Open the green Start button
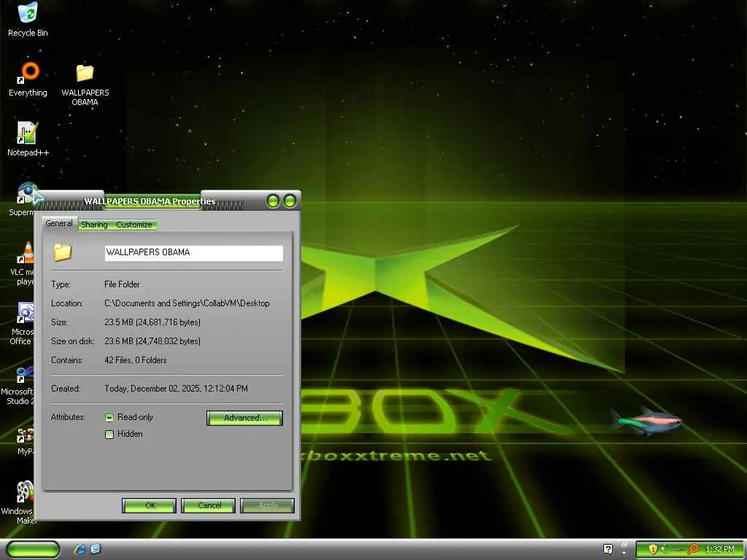The image size is (747, 560). [33, 549]
